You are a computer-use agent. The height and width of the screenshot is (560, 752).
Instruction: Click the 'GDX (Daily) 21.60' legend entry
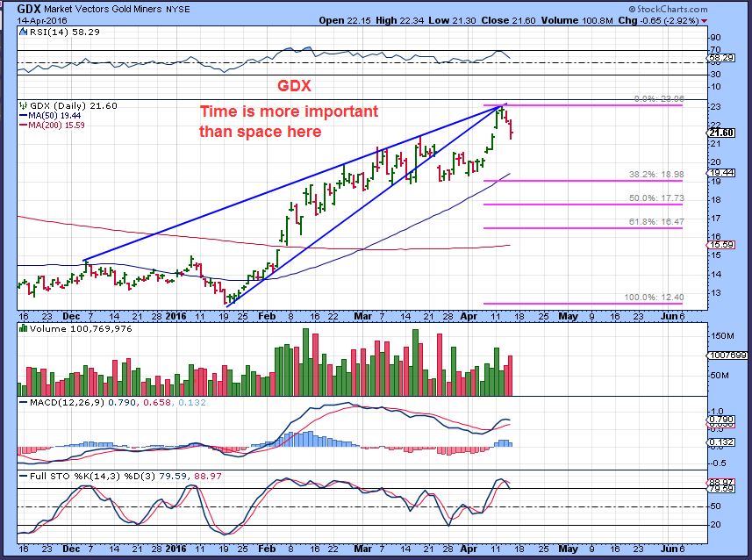coord(74,105)
